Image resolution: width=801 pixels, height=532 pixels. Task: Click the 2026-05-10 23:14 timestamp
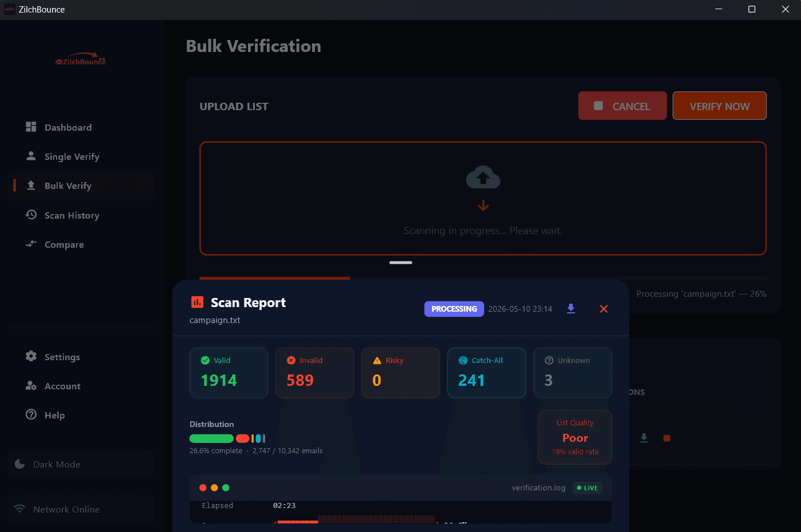(520, 309)
